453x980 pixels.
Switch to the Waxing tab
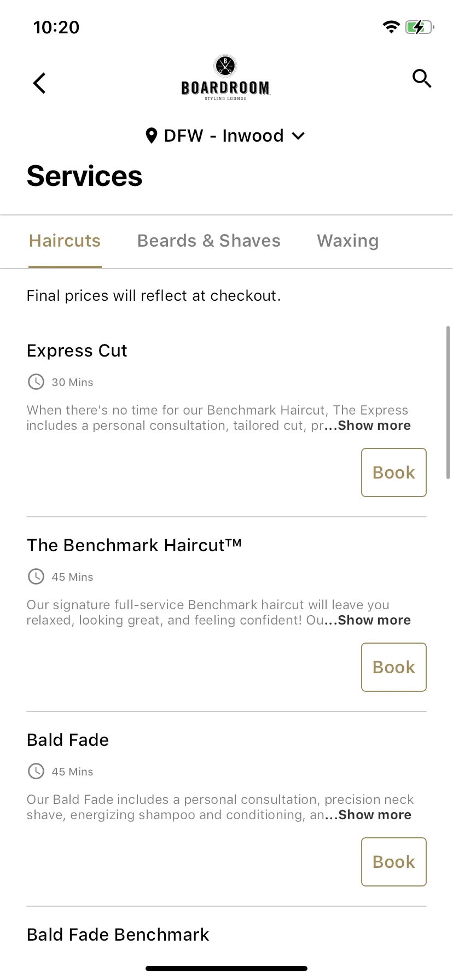pos(348,241)
